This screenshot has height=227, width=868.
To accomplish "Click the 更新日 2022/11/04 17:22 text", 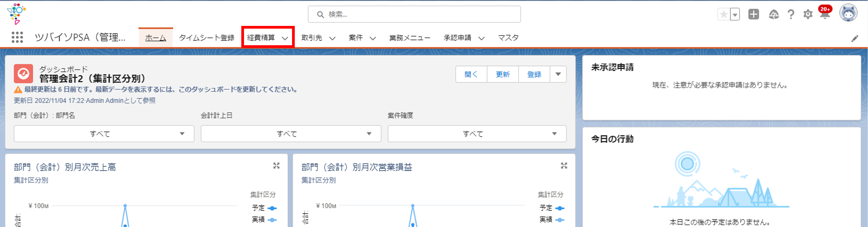I will click(x=49, y=101).
